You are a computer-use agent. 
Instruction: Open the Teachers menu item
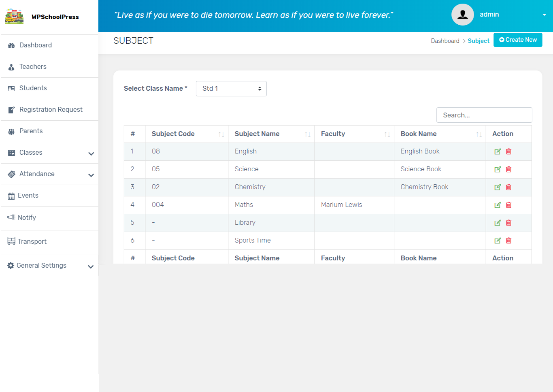coord(33,67)
